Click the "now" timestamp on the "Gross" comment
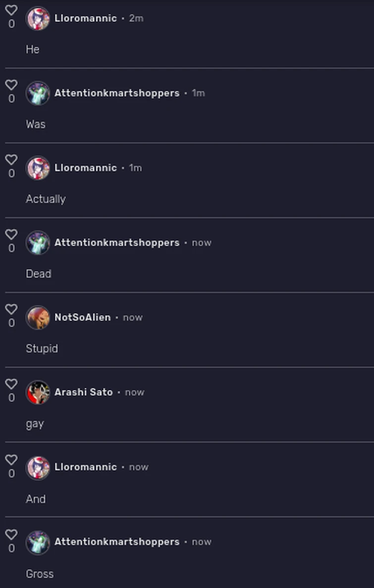 point(201,542)
